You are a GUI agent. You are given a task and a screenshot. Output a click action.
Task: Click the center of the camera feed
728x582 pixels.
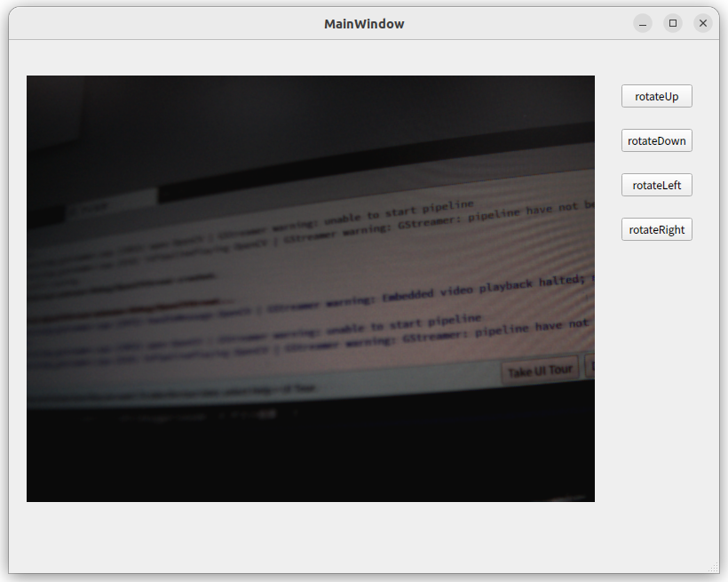tap(311, 289)
